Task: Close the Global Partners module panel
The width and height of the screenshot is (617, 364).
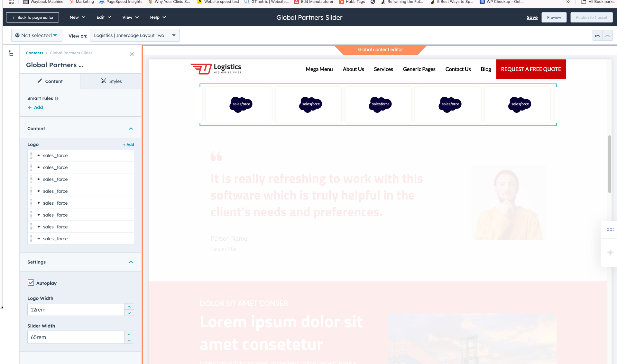Action: (x=132, y=54)
